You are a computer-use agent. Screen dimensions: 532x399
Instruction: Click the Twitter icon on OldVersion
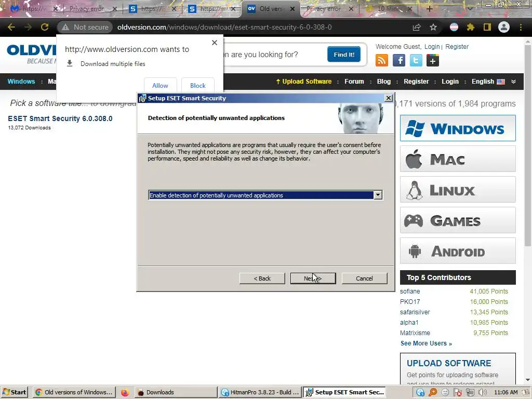416,61
